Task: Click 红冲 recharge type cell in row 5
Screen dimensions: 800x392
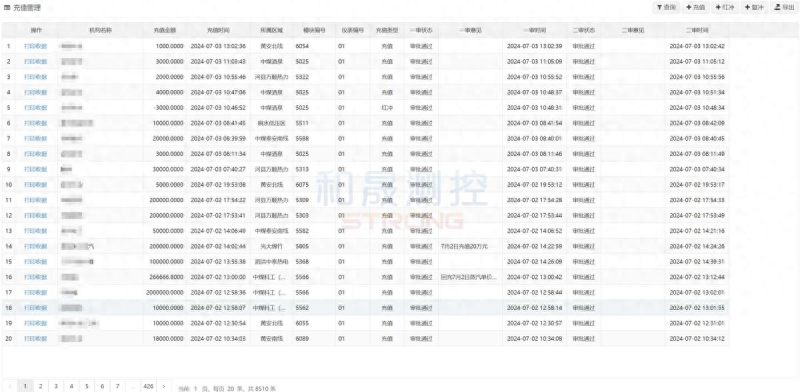Action: coord(387,108)
